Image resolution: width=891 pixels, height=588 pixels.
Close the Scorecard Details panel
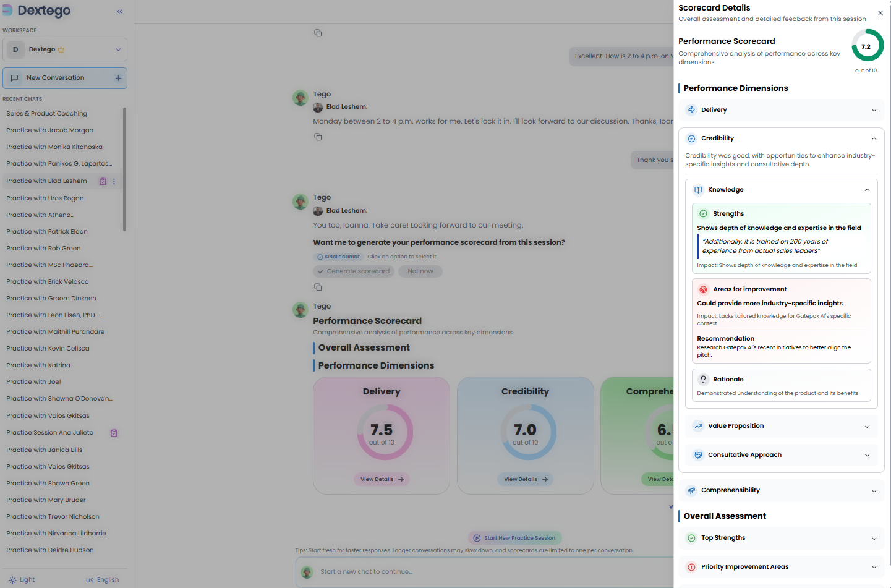(x=880, y=13)
